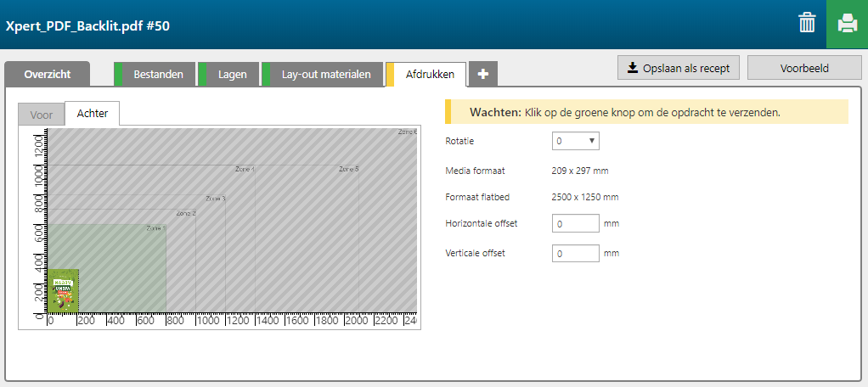Expand the Rotatie dropdown
The height and width of the screenshot is (387, 868).
[575, 141]
